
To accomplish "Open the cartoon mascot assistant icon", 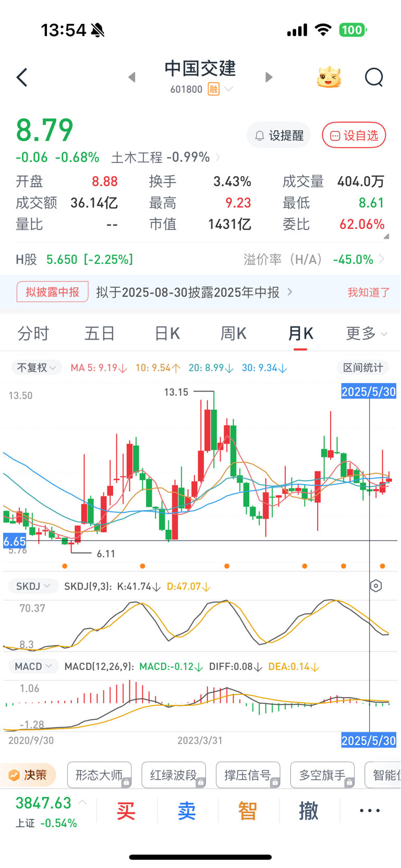I will 329,77.
